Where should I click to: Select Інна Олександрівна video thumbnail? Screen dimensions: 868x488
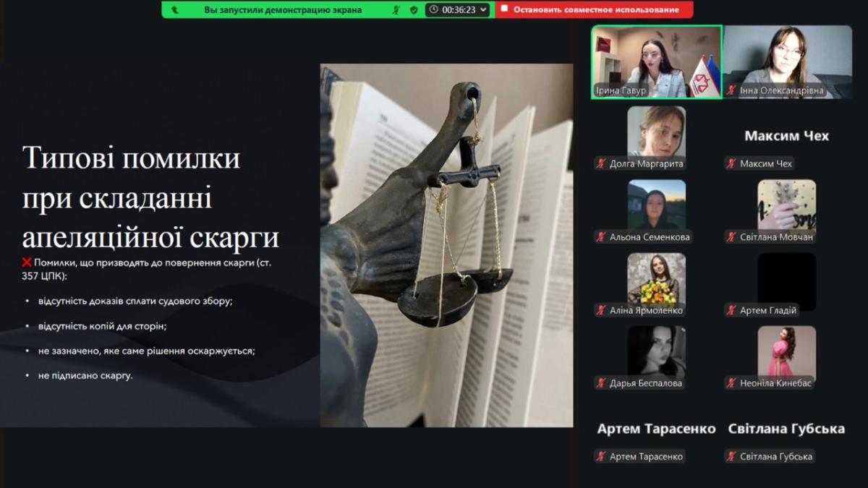point(788,62)
